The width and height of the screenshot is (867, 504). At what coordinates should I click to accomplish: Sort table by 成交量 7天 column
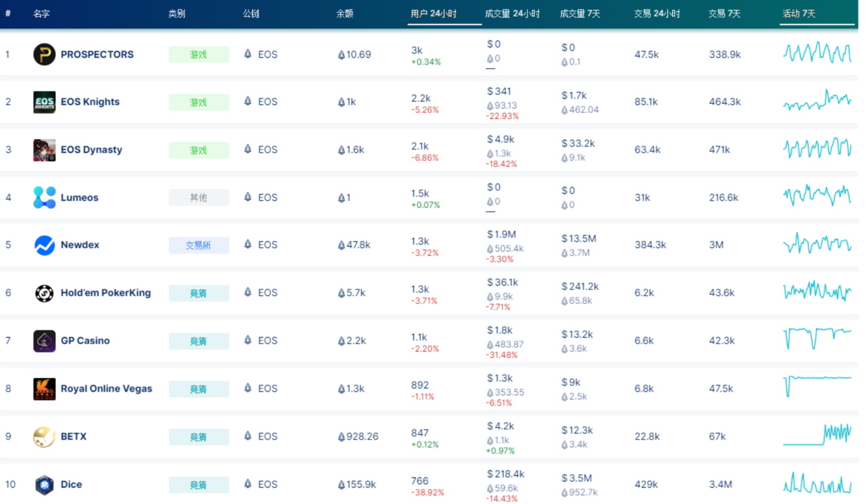(x=581, y=13)
